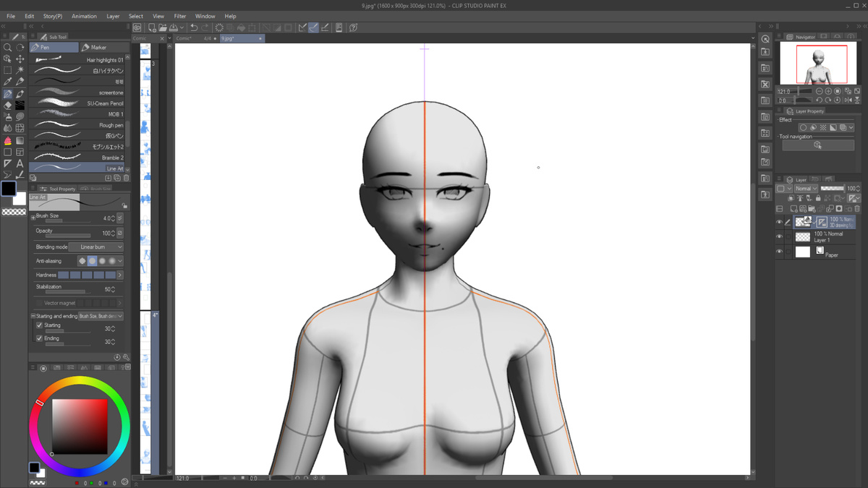Select the Zoom magnifier tool

click(7, 48)
